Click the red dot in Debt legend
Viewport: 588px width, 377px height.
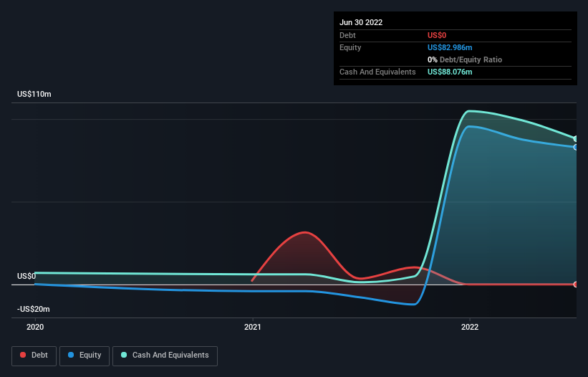point(23,355)
